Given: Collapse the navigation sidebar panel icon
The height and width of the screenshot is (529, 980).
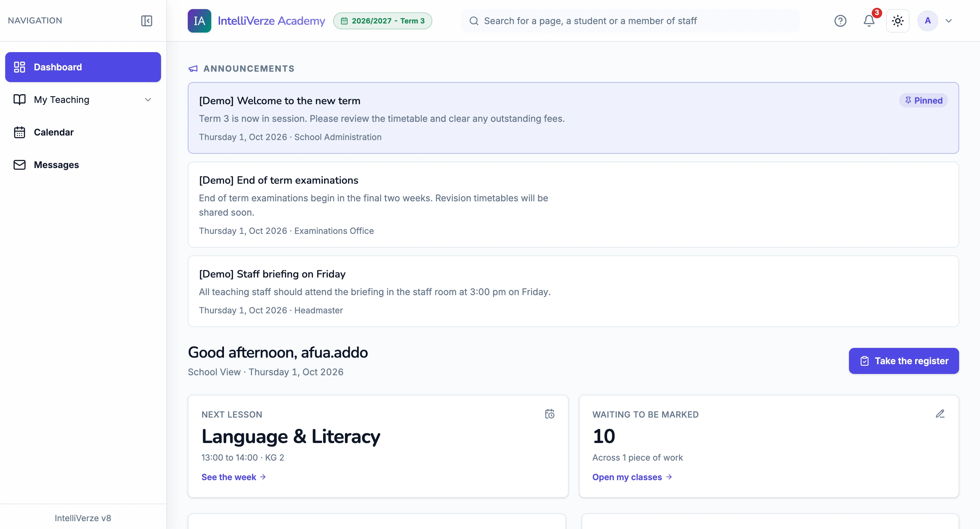Looking at the screenshot, I should coord(146,21).
